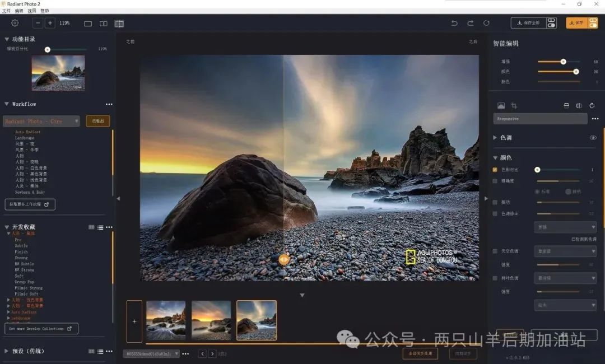Uncheck the 色彩对比 checkbox

click(495, 170)
